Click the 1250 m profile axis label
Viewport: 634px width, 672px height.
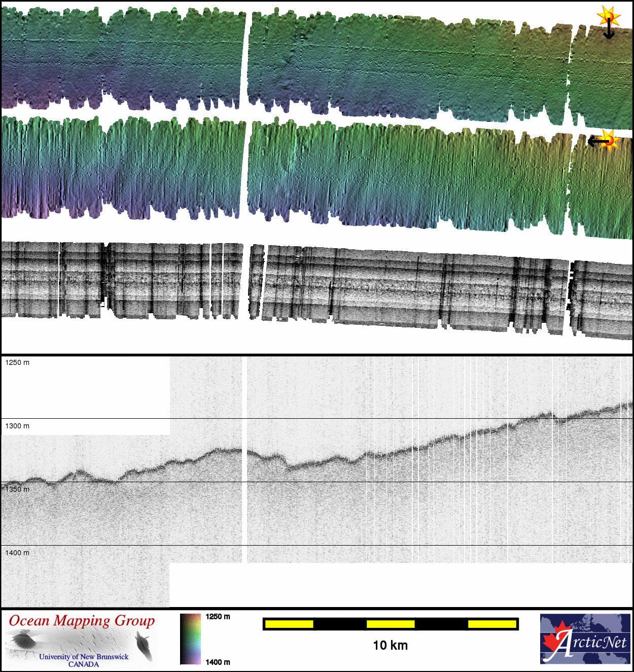click(17, 362)
